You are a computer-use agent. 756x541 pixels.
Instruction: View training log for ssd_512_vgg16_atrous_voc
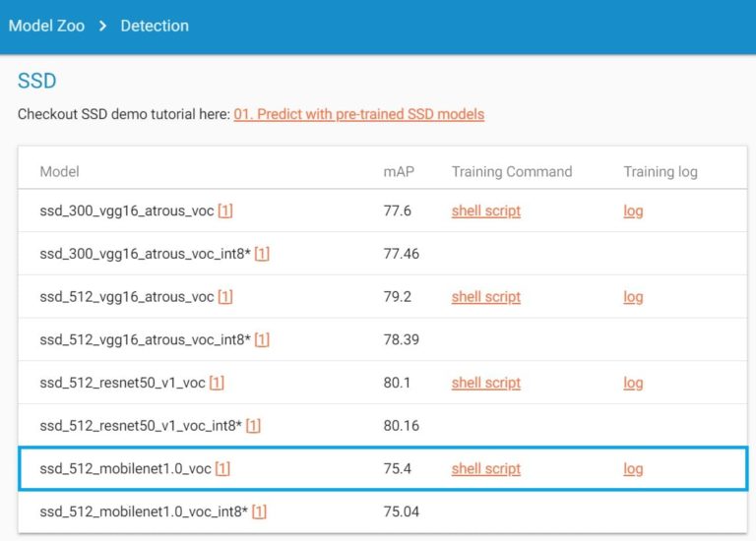click(x=633, y=297)
